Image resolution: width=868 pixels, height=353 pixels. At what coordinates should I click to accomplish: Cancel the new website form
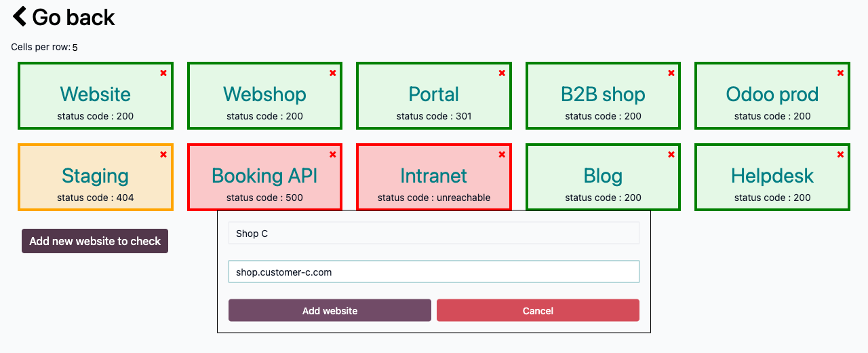pos(538,310)
